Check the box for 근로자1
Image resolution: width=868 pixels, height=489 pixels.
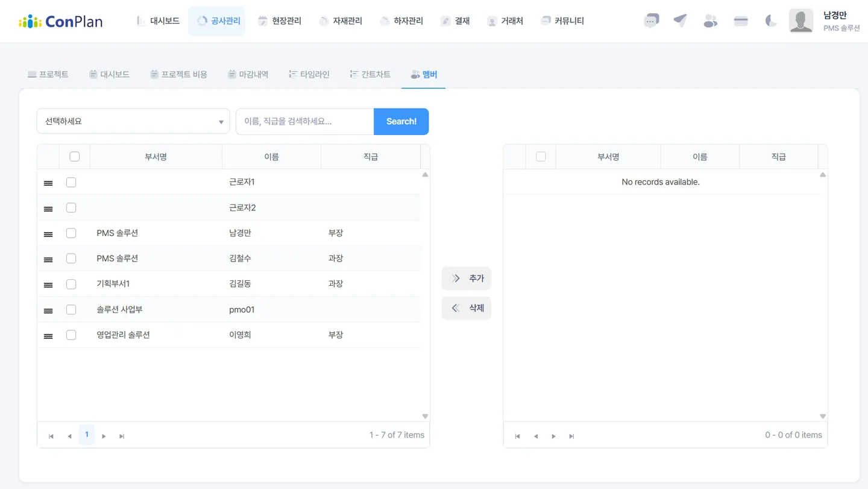click(x=71, y=182)
